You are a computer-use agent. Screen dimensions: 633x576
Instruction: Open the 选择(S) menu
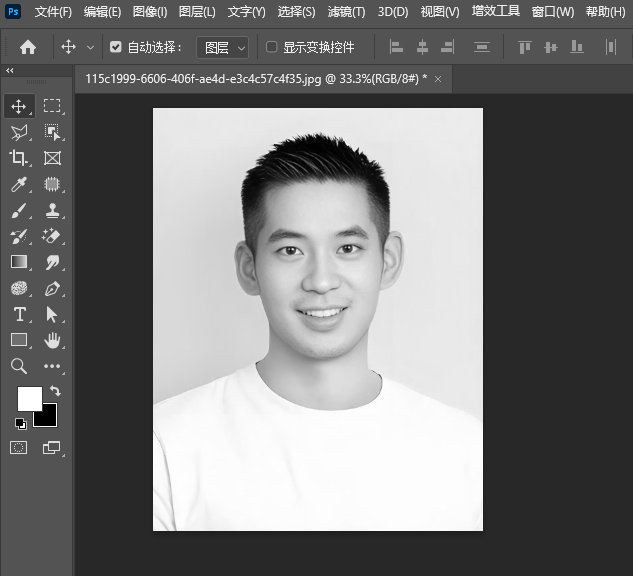point(296,12)
